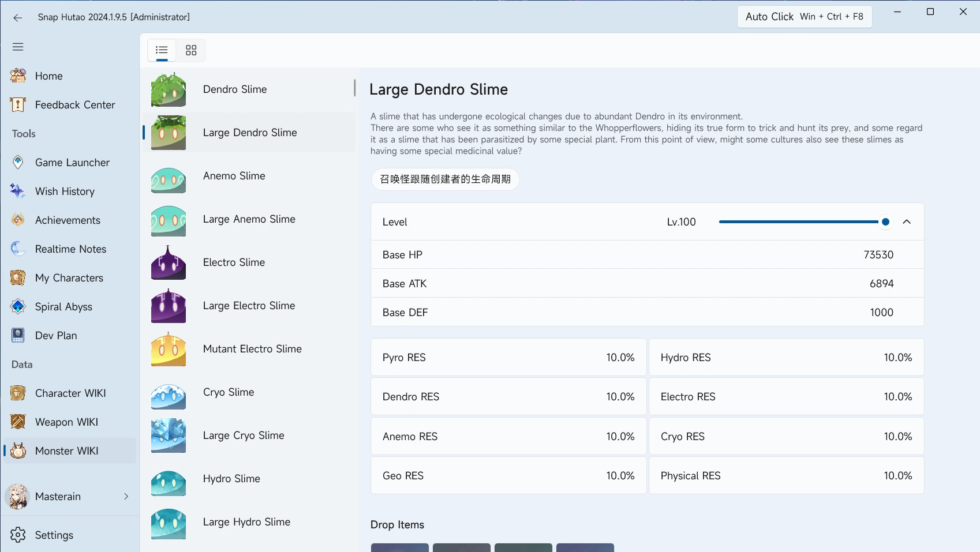Click the Large Cryo Slime thumbnail
The width and height of the screenshot is (980, 552).
point(169,435)
